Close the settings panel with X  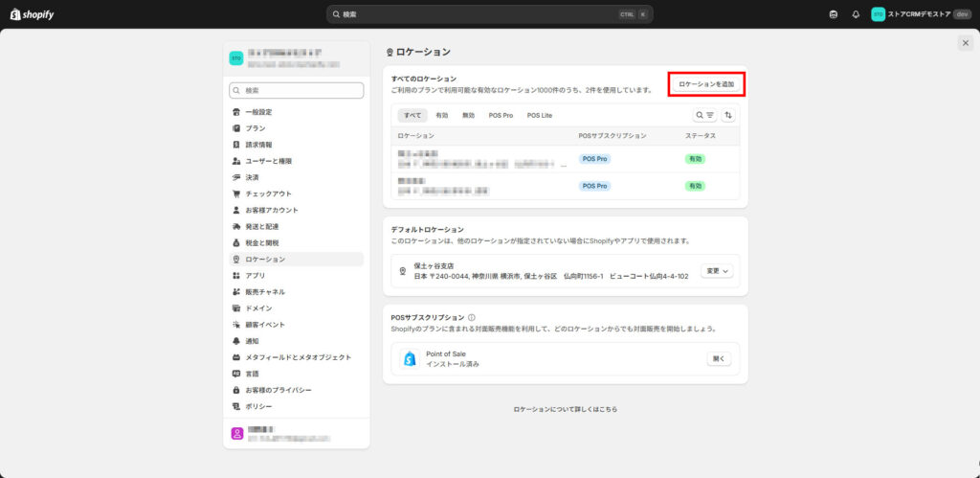[x=965, y=43]
